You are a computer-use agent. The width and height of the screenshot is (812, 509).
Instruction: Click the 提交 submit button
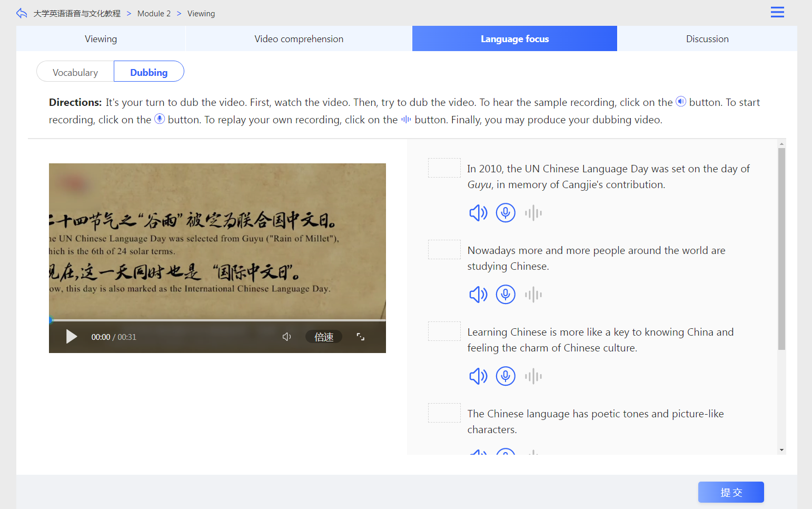pos(731,492)
